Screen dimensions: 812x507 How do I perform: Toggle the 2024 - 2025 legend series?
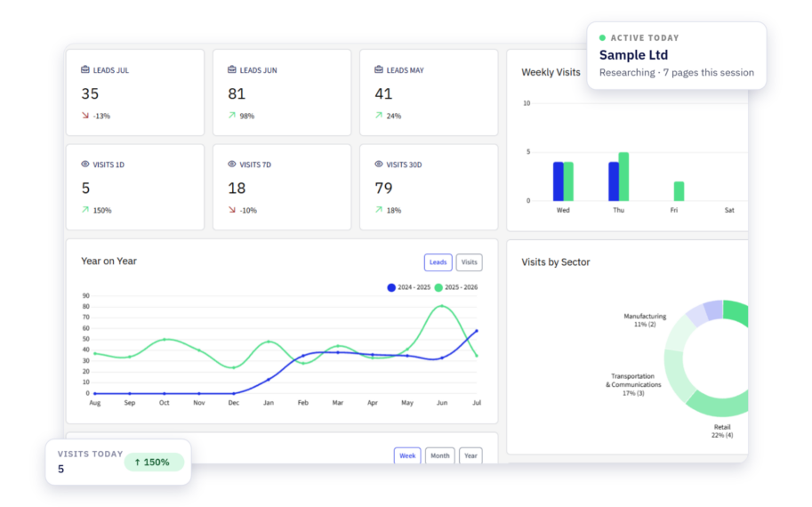pos(408,287)
